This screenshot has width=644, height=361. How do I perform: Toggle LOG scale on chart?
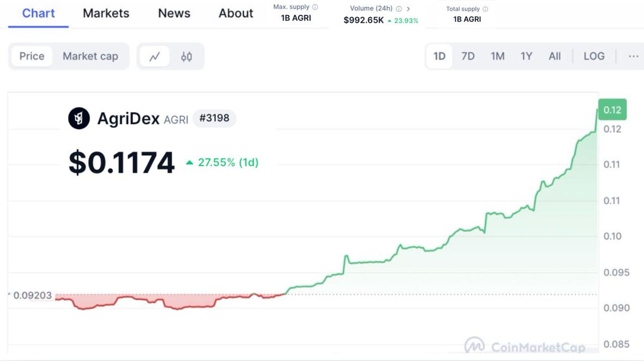coord(594,56)
